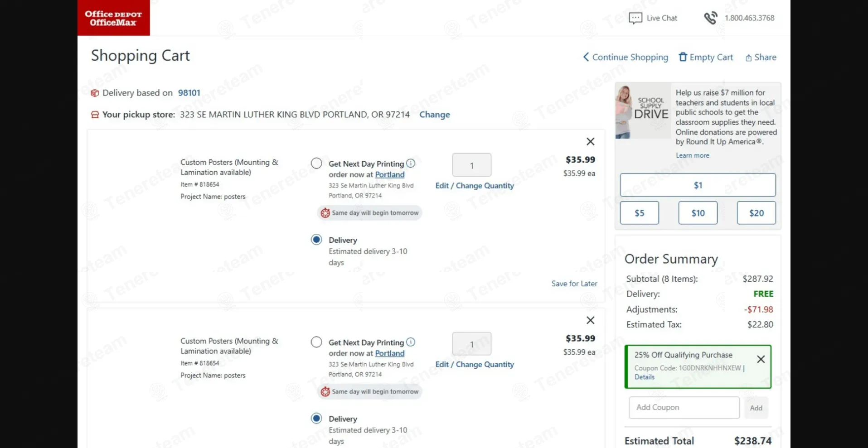868x448 pixels.
Task: Click the delivery box icon beside 98101
Action: (x=95, y=93)
